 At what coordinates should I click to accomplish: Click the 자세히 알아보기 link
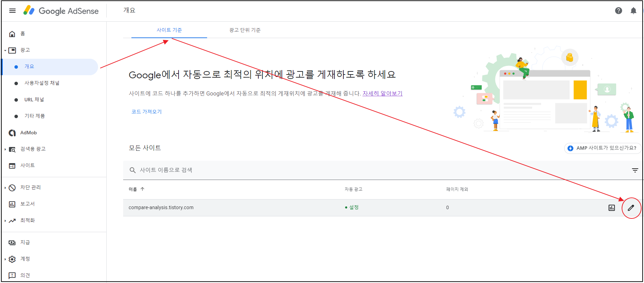[383, 93]
